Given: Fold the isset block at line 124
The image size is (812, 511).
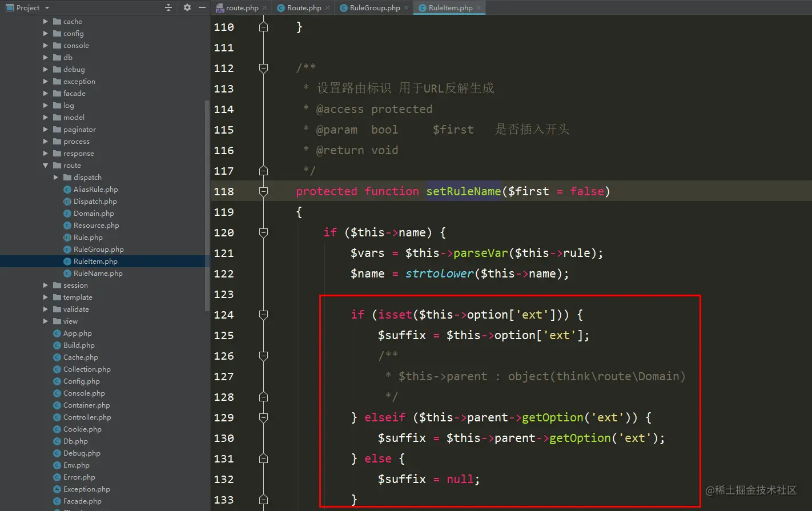Looking at the screenshot, I should click(263, 315).
